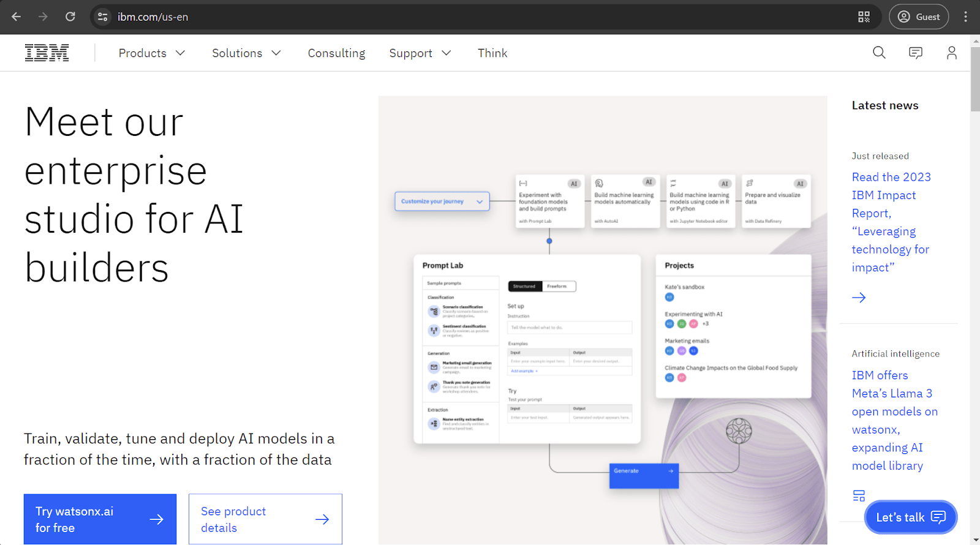Click the Let's talk chat button
Screen dimensions: 980x545
click(910, 517)
